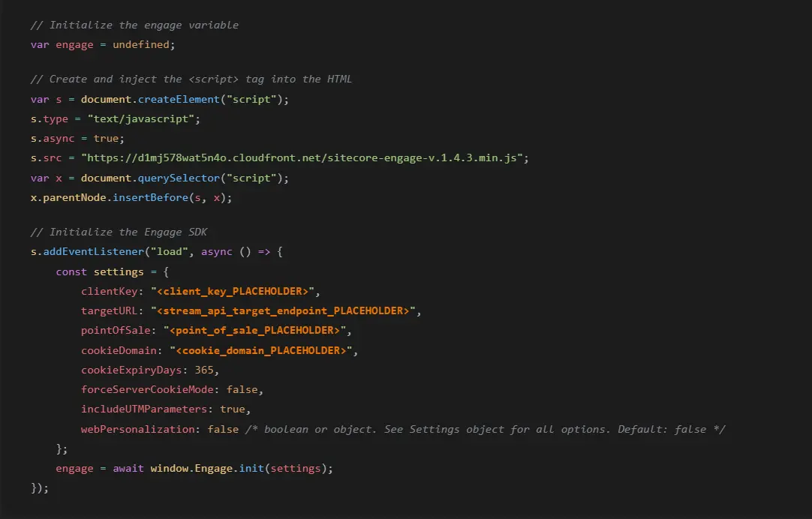Click the comment about injecting the script tag
Viewport: 812px width, 519px height.
191,79
